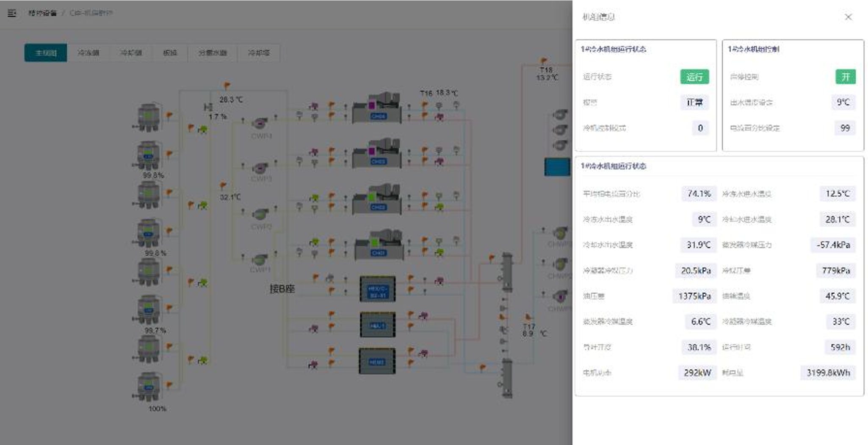Close the chiller unit info panel
This screenshot has height=445, width=868.
[848, 17]
